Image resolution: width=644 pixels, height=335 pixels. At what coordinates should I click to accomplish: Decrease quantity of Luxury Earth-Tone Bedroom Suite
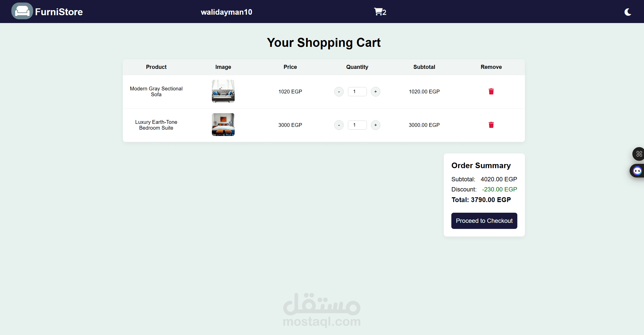pos(339,125)
